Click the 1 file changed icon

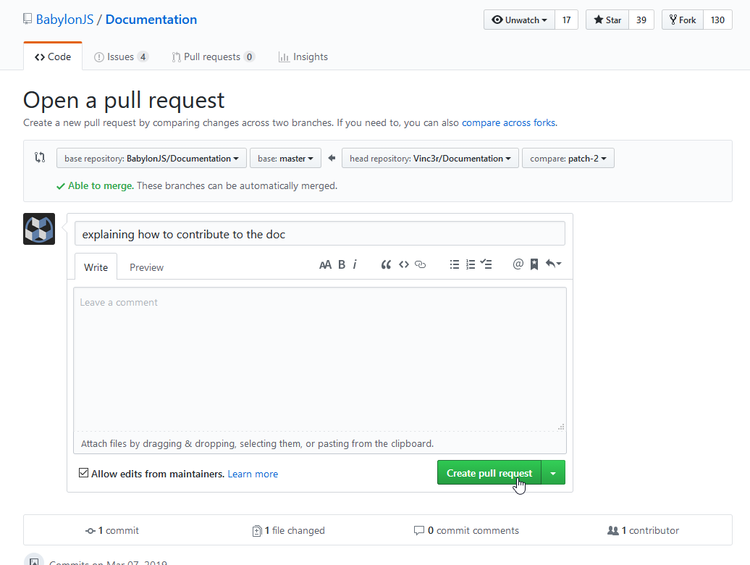tap(257, 531)
